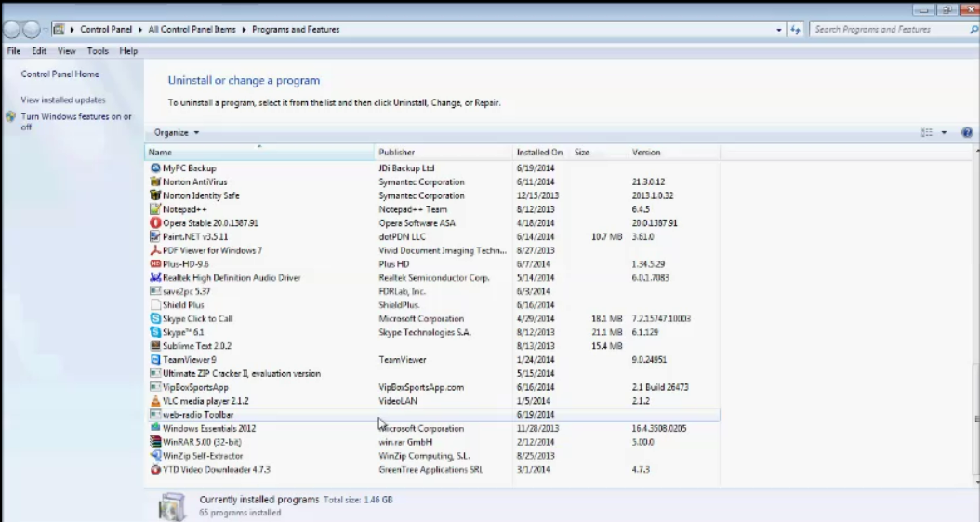Select Symantec Corporation cell for Norton AntiVirus

coord(421,182)
